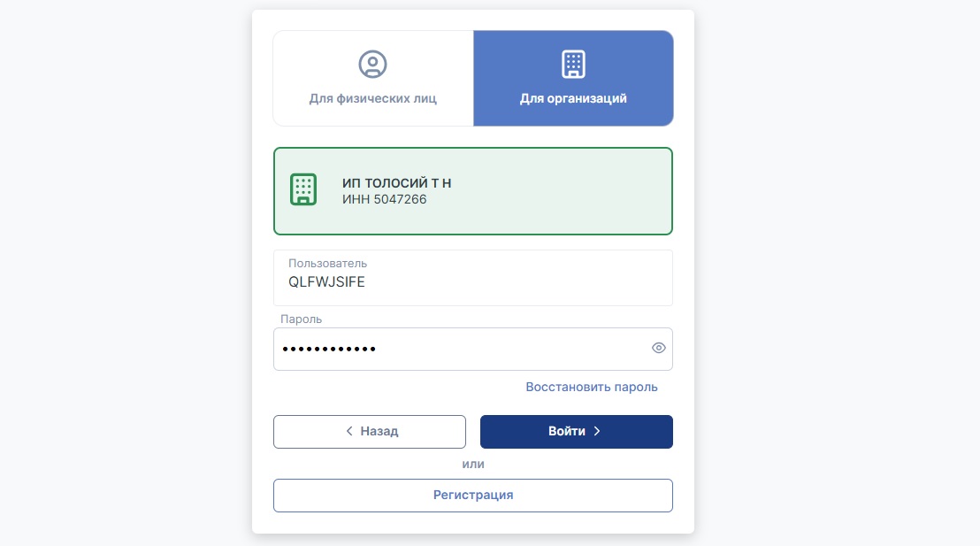Viewport: 980px width, 546px height.
Task: Select the ИП ТОЛОСИЙ Т Н organization card
Action: pyautogui.click(x=473, y=191)
